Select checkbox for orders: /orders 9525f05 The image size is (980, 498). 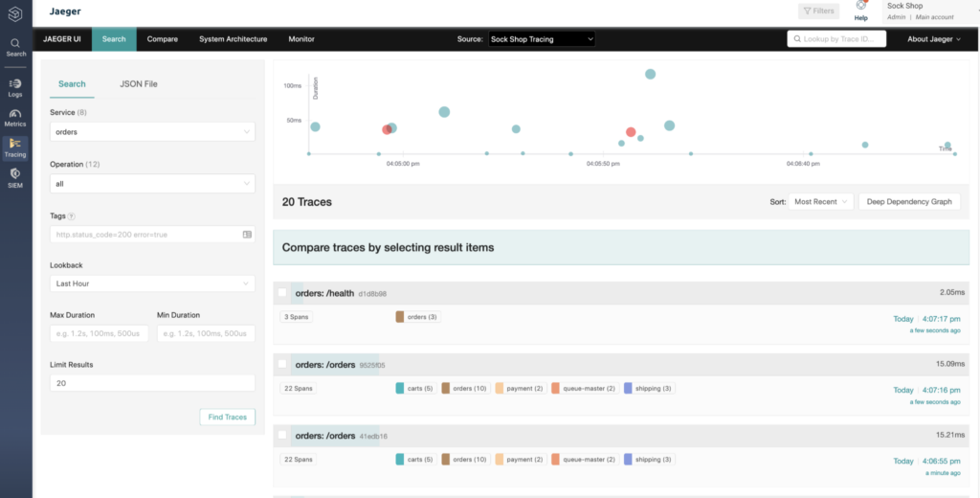[x=282, y=364]
